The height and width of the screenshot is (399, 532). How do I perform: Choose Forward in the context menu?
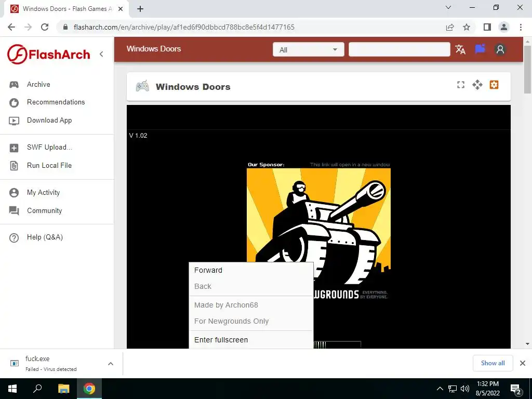pos(251,270)
